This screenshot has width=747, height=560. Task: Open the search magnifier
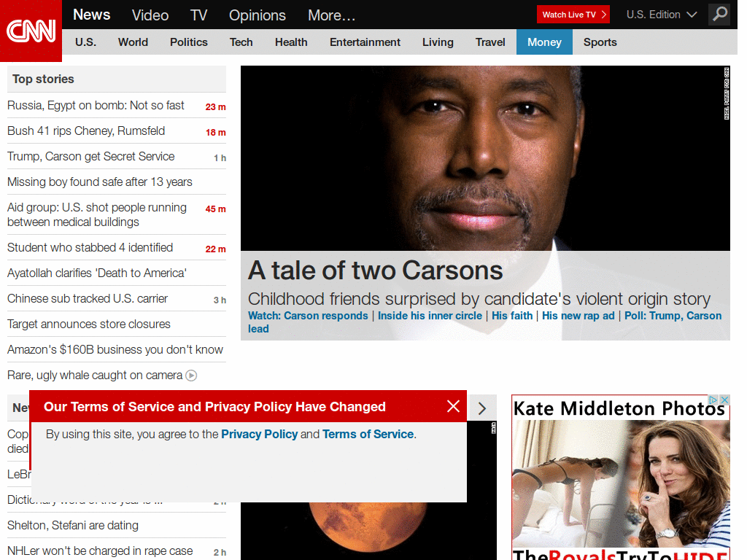(719, 15)
